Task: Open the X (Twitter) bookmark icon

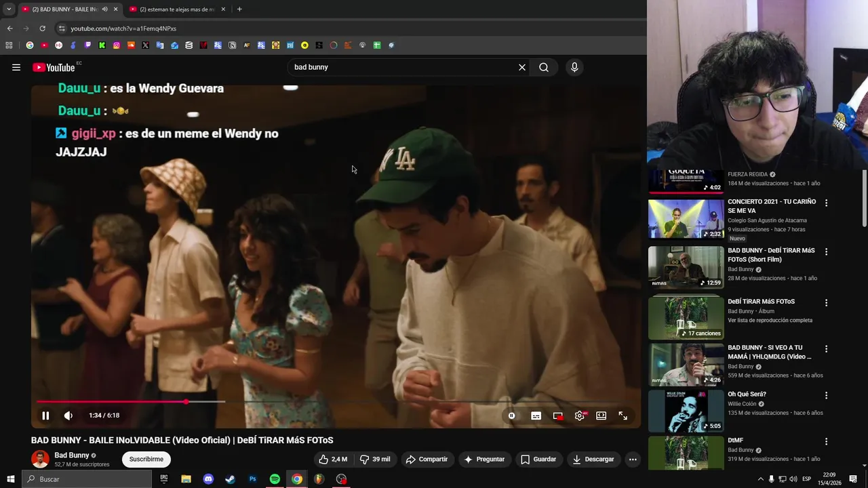Action: click(145, 45)
